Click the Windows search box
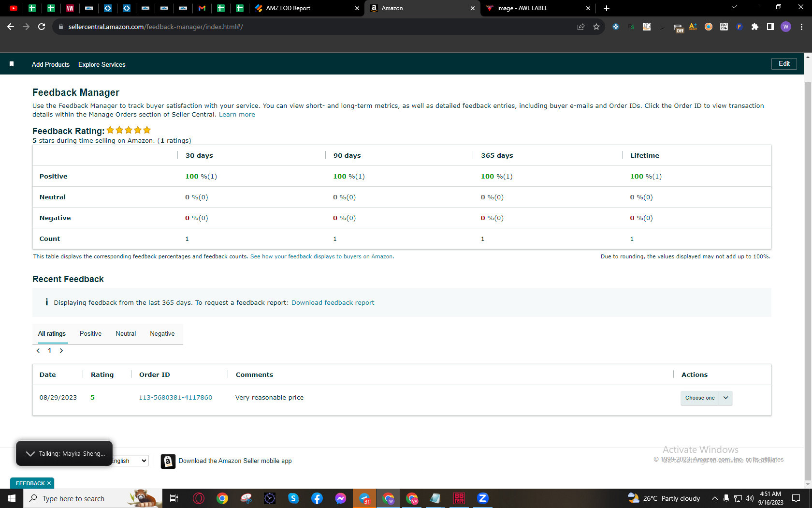 [x=92, y=498]
